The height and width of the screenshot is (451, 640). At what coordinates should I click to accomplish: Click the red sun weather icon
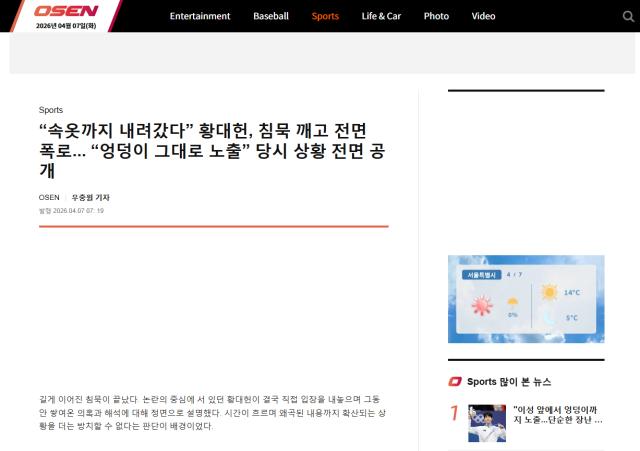pos(482,306)
